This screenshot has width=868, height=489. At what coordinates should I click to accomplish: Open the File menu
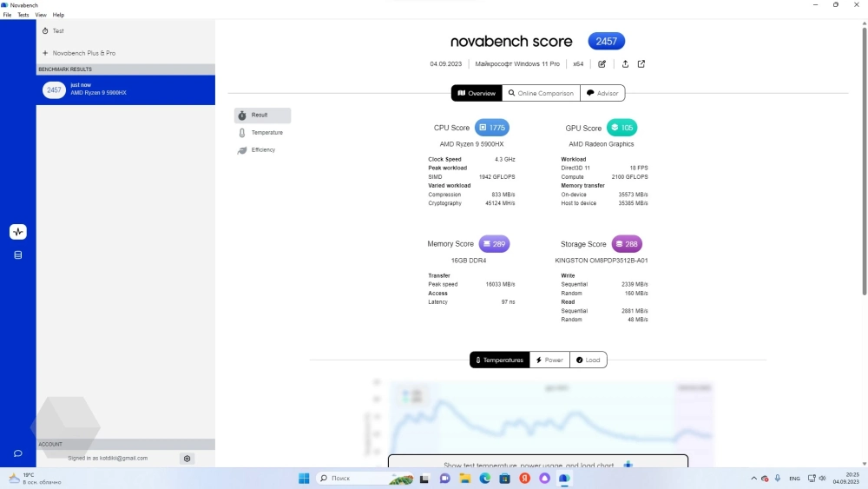[7, 15]
